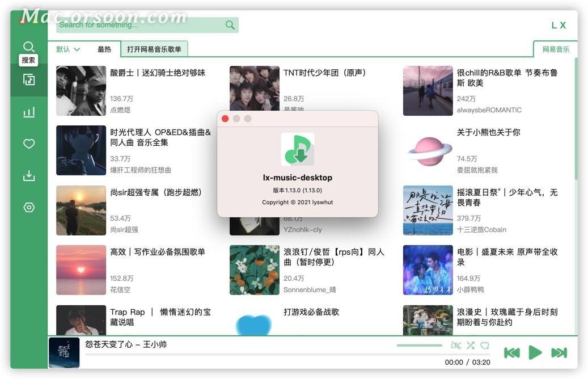Click author name YZnohlk-cly
588x379 pixels.
[303, 230]
